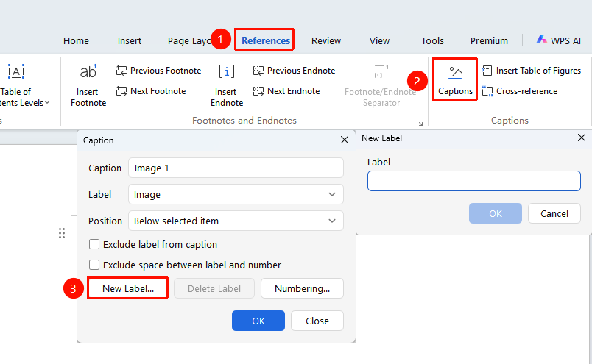
Task: Open the Review tab
Action: click(x=326, y=40)
